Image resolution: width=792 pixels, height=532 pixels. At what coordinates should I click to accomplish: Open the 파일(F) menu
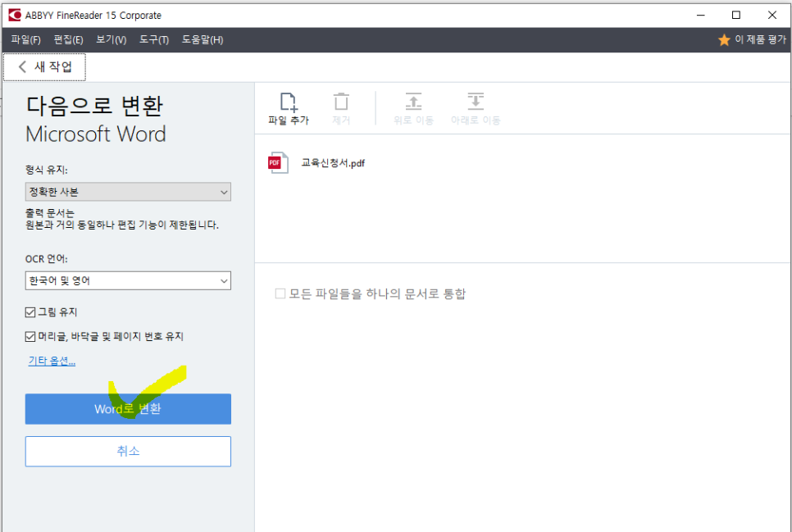pyautogui.click(x=25, y=40)
